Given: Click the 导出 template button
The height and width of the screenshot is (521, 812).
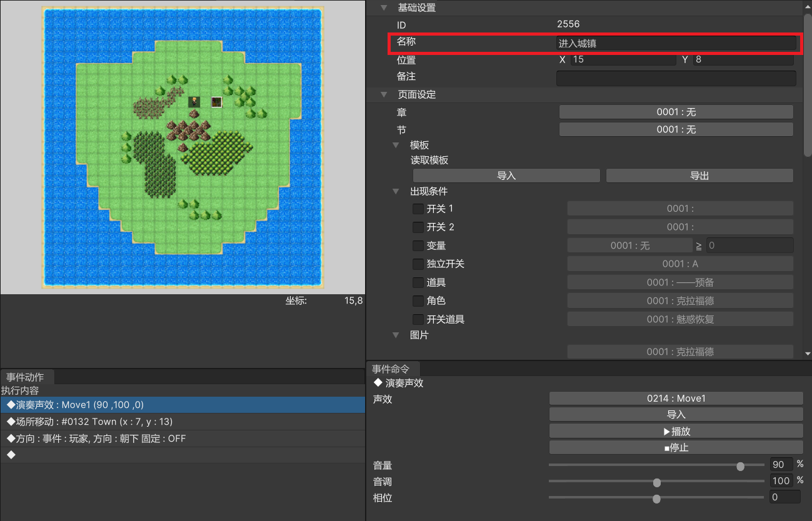Looking at the screenshot, I should [699, 176].
